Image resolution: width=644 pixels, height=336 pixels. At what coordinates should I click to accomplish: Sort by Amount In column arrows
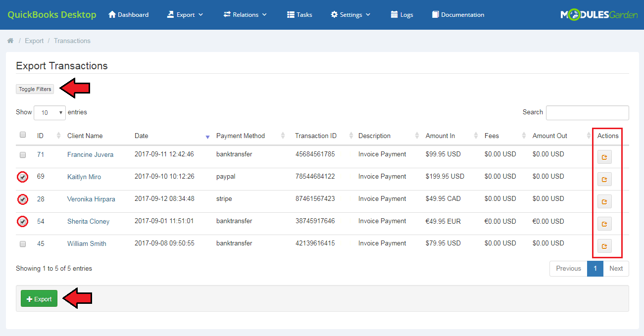(x=476, y=136)
